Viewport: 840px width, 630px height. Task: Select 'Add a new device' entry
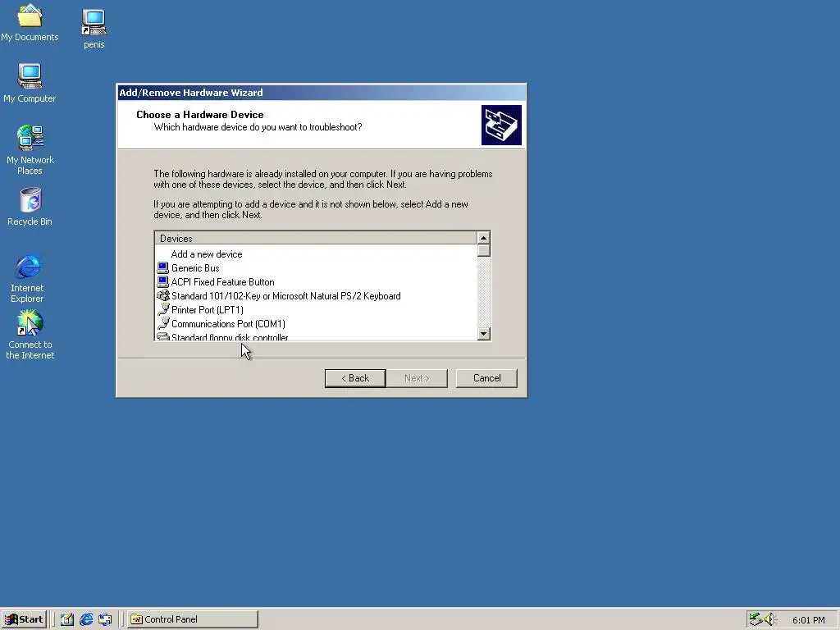coord(206,254)
